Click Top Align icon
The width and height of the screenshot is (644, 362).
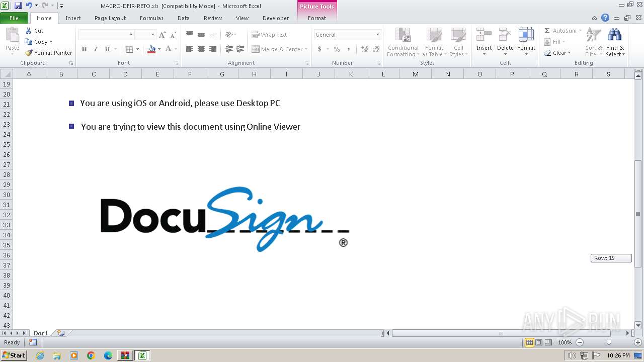coord(190,35)
